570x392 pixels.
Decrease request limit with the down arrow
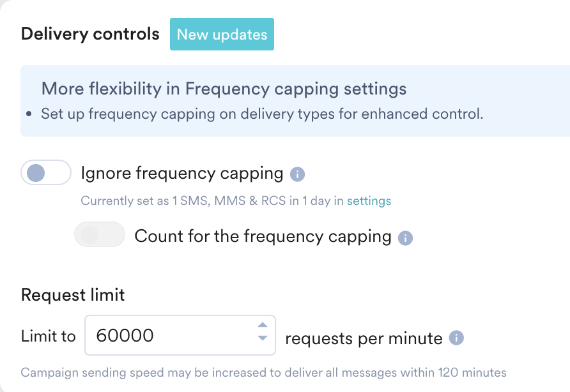[x=262, y=338]
